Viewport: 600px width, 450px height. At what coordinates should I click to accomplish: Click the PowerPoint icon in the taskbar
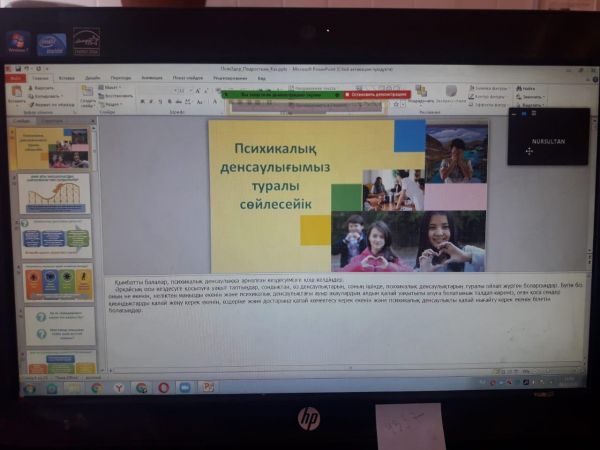(x=207, y=387)
